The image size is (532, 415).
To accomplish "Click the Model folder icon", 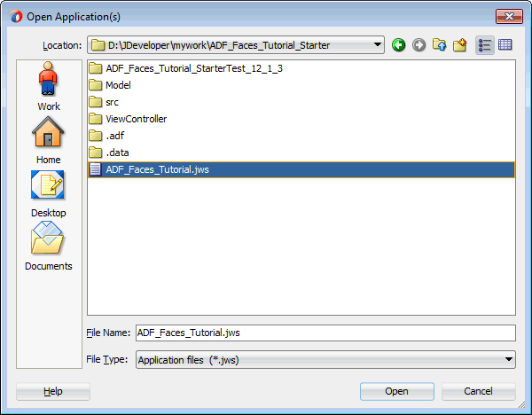I will coord(96,85).
